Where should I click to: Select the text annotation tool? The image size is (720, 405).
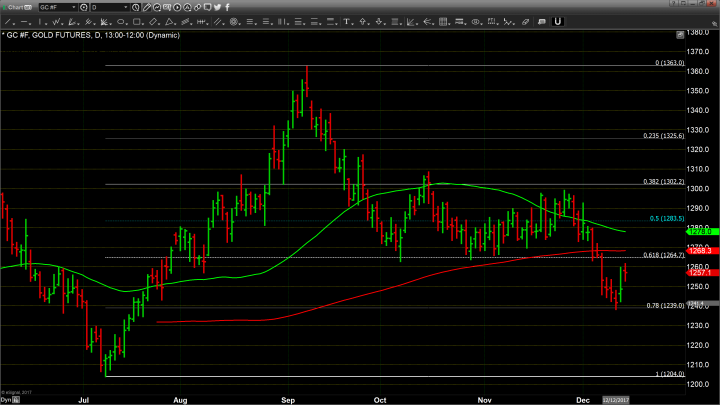click(x=346, y=22)
